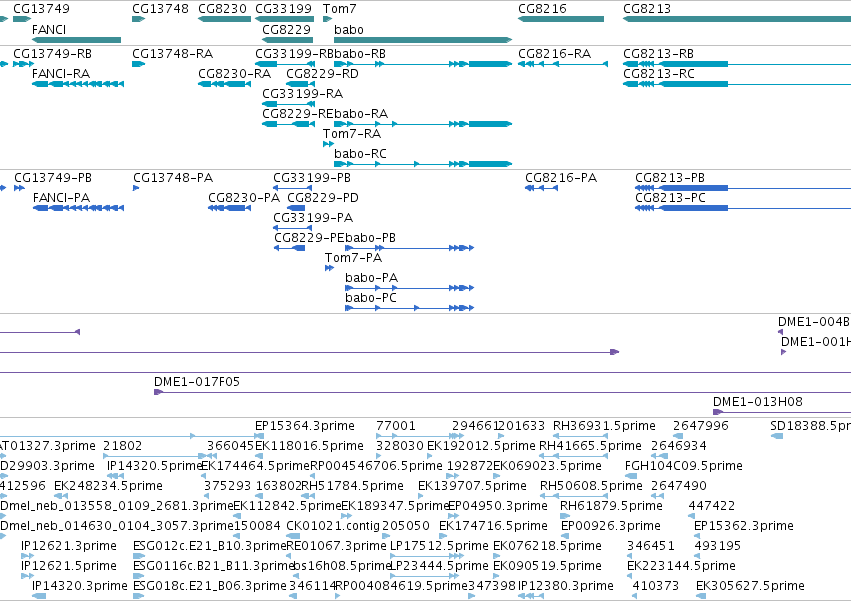Click the CG13748 gene label

pyautogui.click(x=161, y=9)
